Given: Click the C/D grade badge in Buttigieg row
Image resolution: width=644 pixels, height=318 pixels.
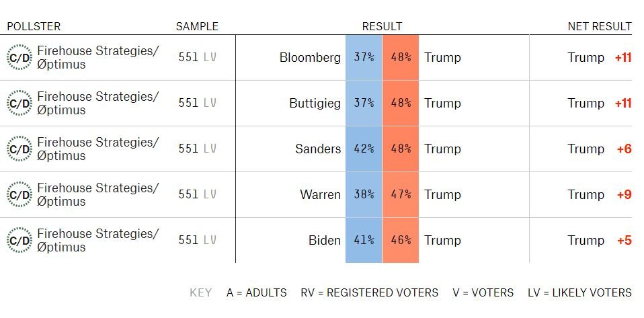Looking at the screenshot, I should tap(19, 104).
